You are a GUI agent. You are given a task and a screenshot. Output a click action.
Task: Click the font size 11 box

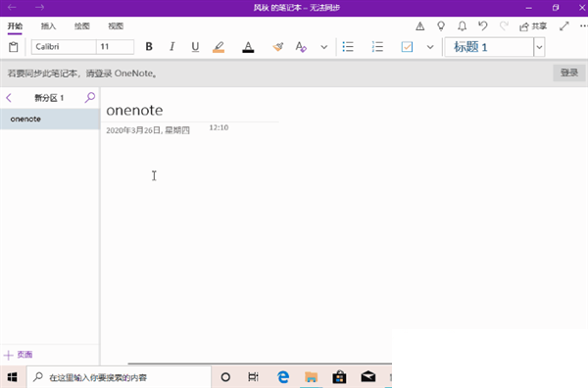coord(115,47)
